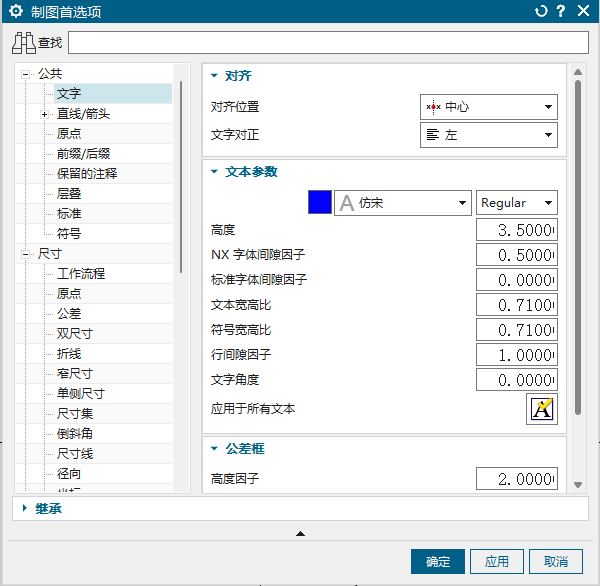
Task: Select the 工作流程 tree item
Action: click(81, 273)
